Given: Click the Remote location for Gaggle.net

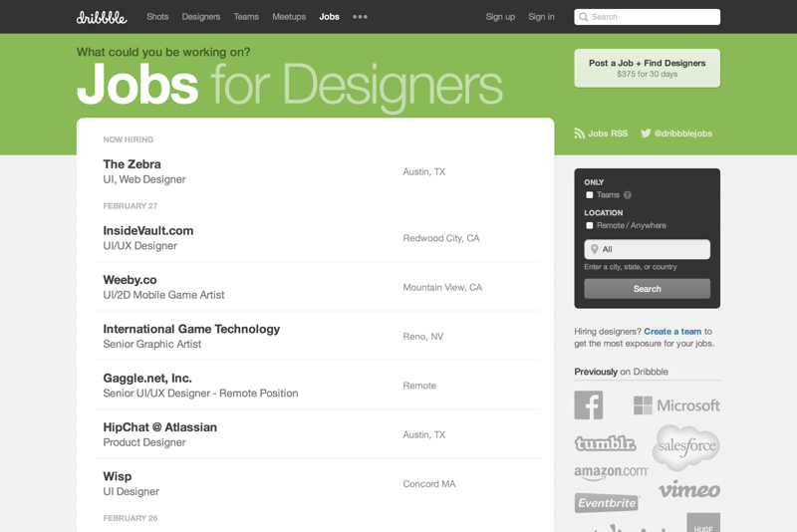Looking at the screenshot, I should pyautogui.click(x=419, y=386).
